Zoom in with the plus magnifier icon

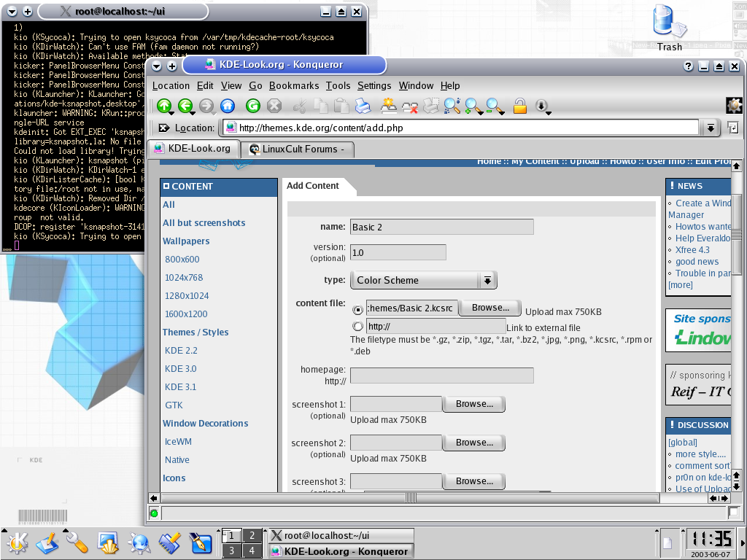[472, 106]
